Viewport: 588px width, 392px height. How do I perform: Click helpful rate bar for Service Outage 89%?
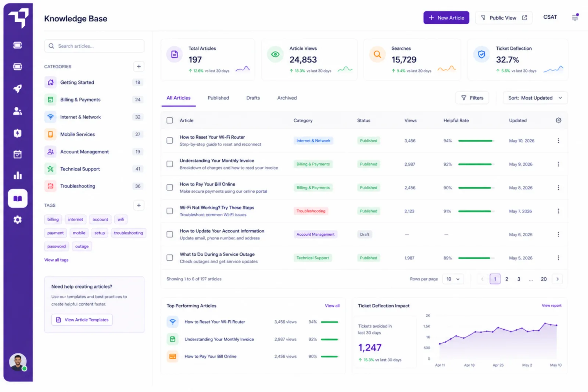click(x=476, y=258)
